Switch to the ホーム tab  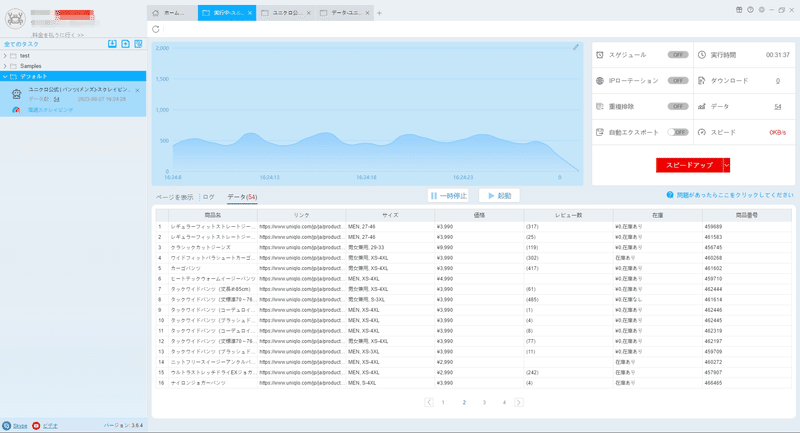click(172, 13)
